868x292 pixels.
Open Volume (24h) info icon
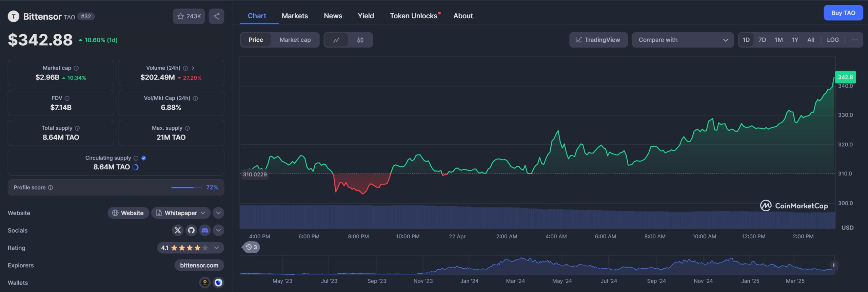185,68
